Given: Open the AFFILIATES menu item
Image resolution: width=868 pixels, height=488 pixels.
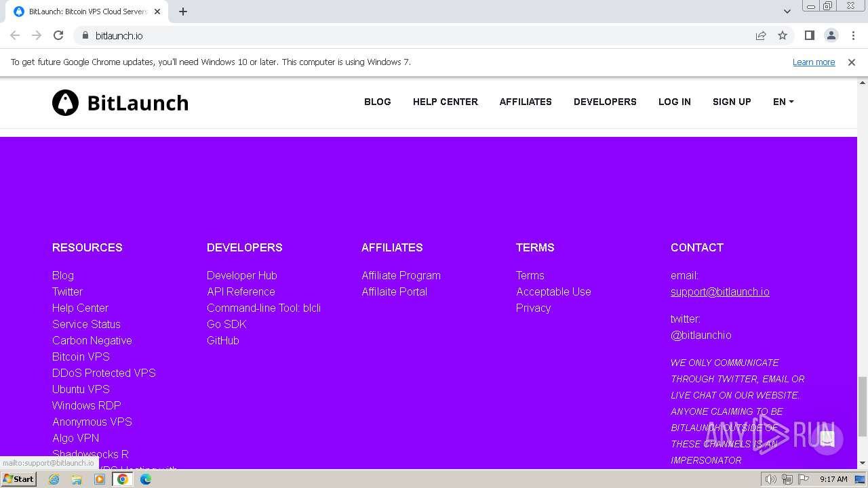Looking at the screenshot, I should 526,102.
